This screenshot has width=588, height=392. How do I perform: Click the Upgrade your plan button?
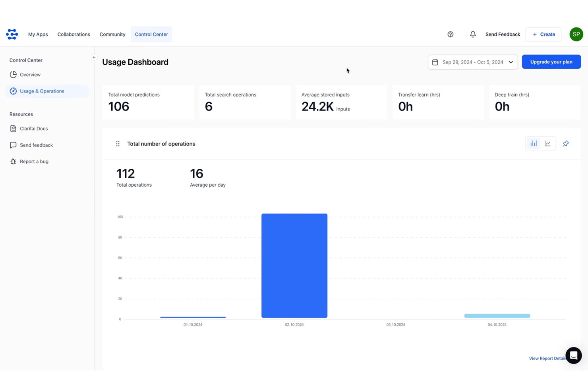tap(551, 62)
